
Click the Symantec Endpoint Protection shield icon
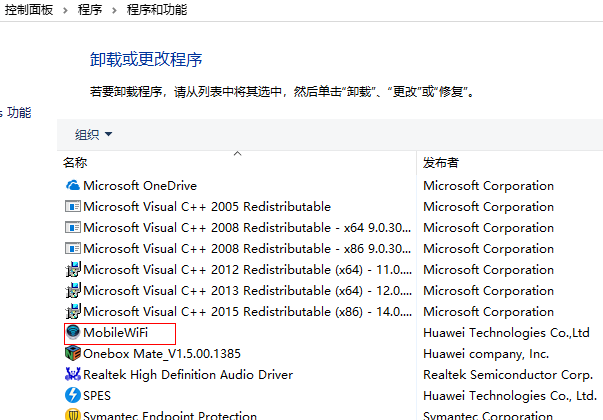tap(73, 415)
